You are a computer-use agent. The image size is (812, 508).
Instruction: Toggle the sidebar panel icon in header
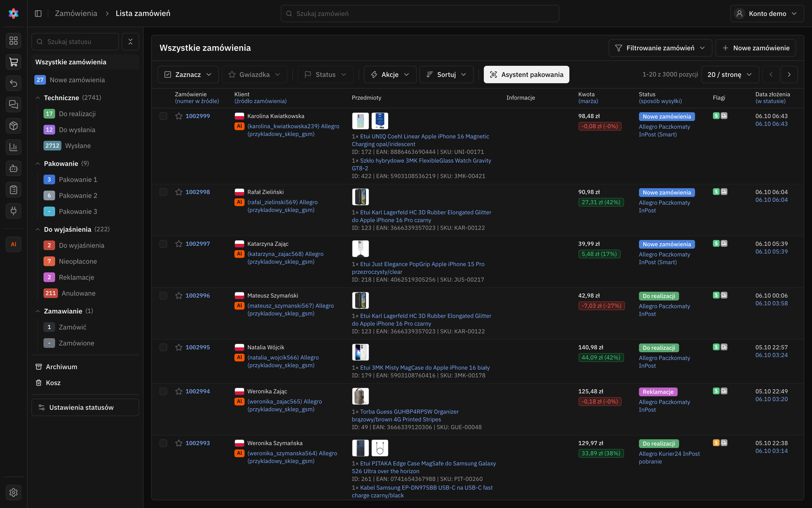[38, 14]
